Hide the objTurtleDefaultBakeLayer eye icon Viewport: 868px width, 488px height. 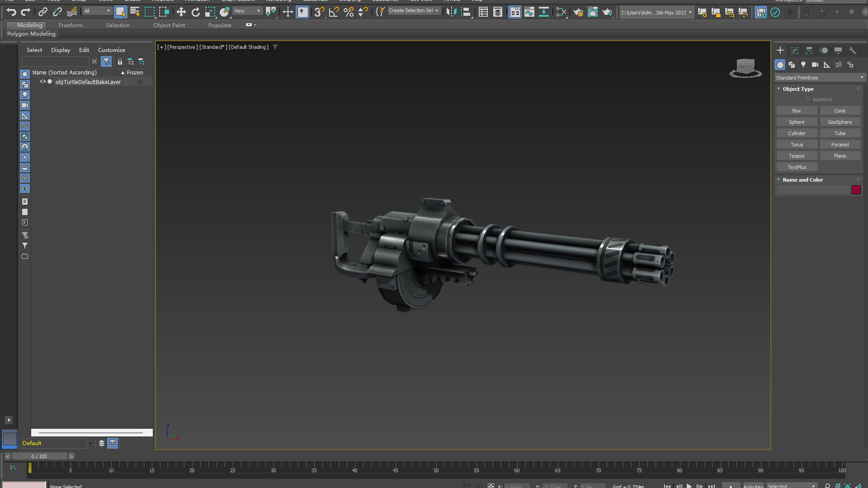pyautogui.click(x=43, y=82)
